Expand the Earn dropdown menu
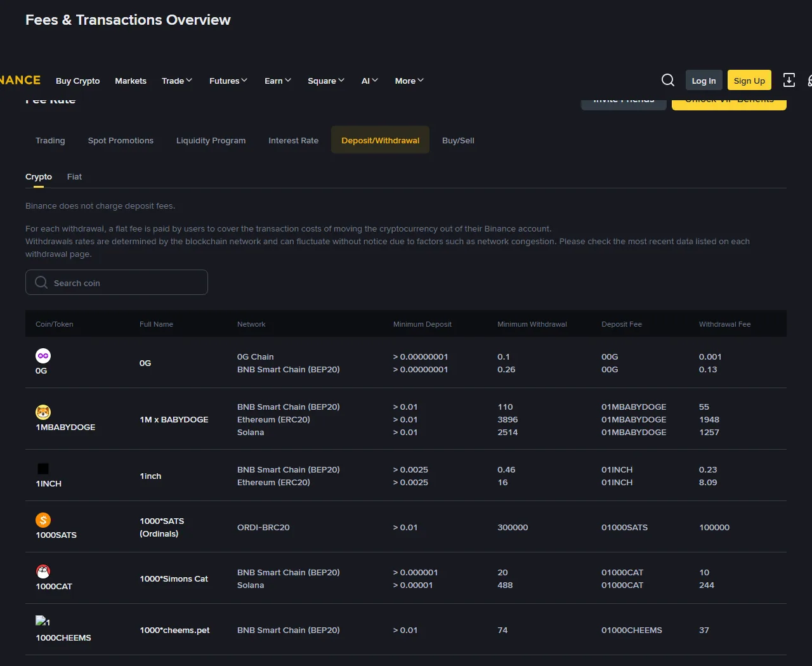The width and height of the screenshot is (812, 666). 278,81
